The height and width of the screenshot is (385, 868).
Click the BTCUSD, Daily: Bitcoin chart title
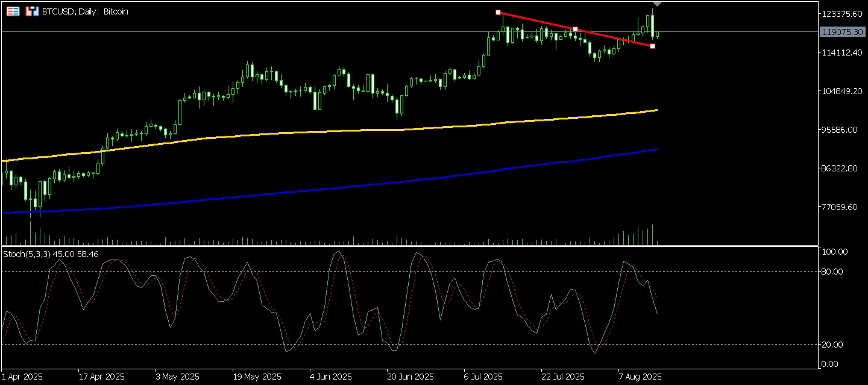pos(85,11)
